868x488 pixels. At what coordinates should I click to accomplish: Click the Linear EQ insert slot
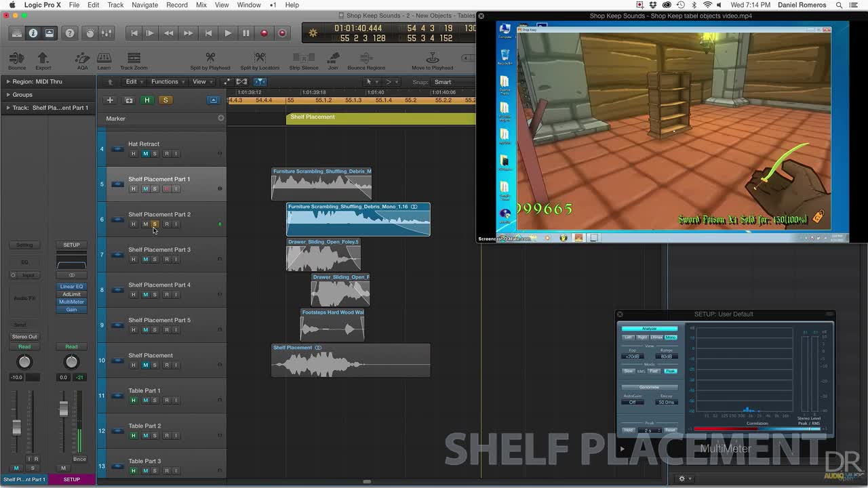coord(71,286)
